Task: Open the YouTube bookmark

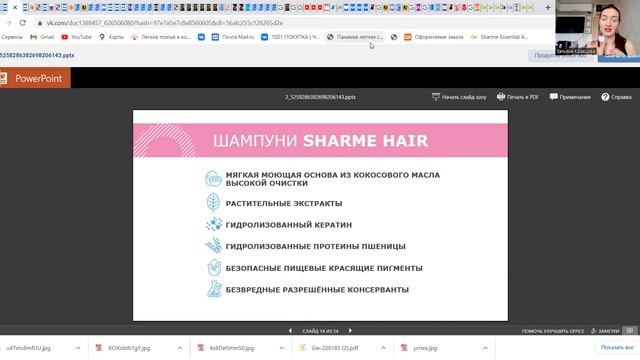Action: pyautogui.click(x=76, y=37)
